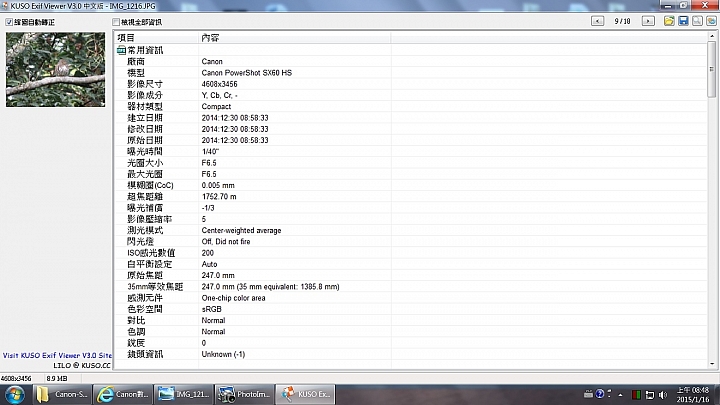
Task: Select the '1752.70 m' hyperfocal value
Action: coord(219,197)
